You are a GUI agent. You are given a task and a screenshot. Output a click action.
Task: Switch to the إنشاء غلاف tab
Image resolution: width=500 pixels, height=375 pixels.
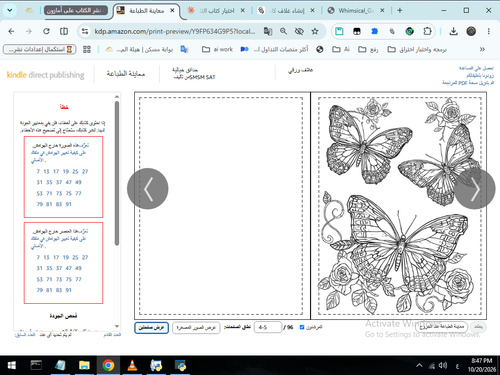[286, 11]
